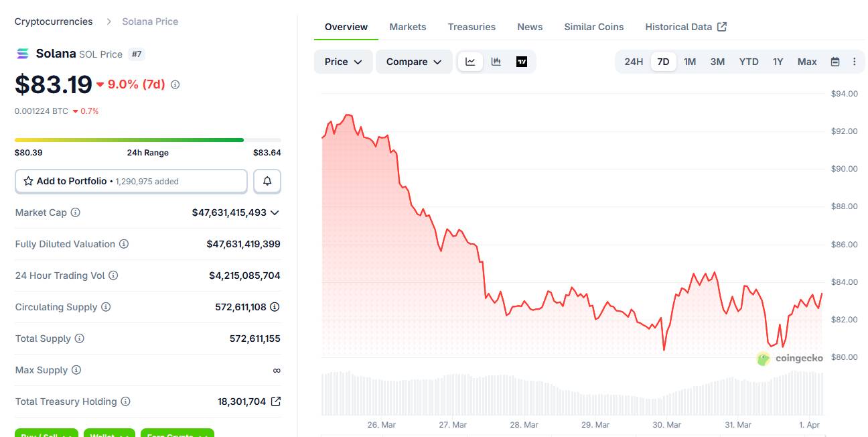Click the Circulating Supply info icon
The height and width of the screenshot is (437, 868).
coord(106,307)
